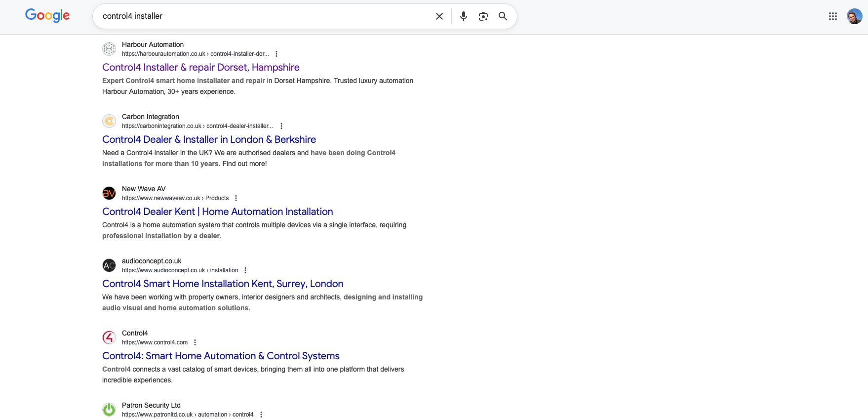Click the Patron Security green power favicon
Viewport: 868px width, 419px height.
pyautogui.click(x=109, y=410)
